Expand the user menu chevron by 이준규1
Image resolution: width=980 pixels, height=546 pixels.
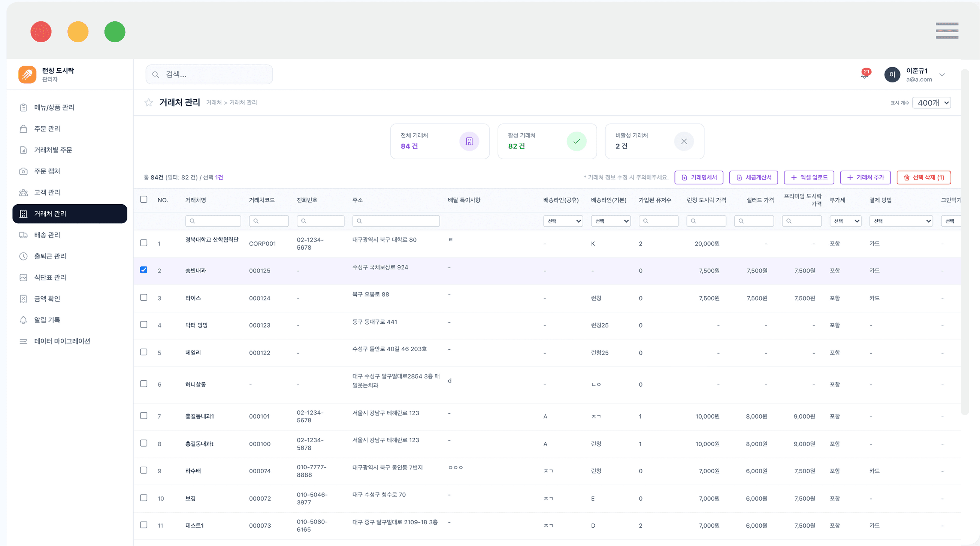point(942,75)
